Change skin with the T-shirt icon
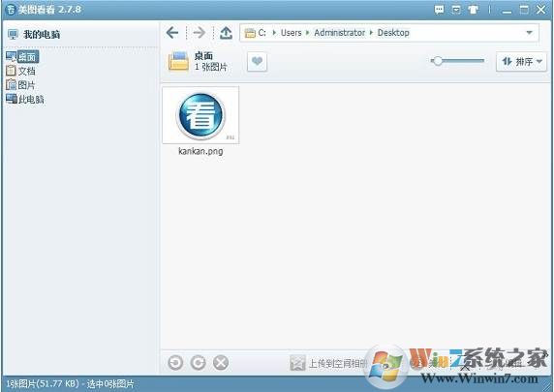554x392 pixels. 474,10
